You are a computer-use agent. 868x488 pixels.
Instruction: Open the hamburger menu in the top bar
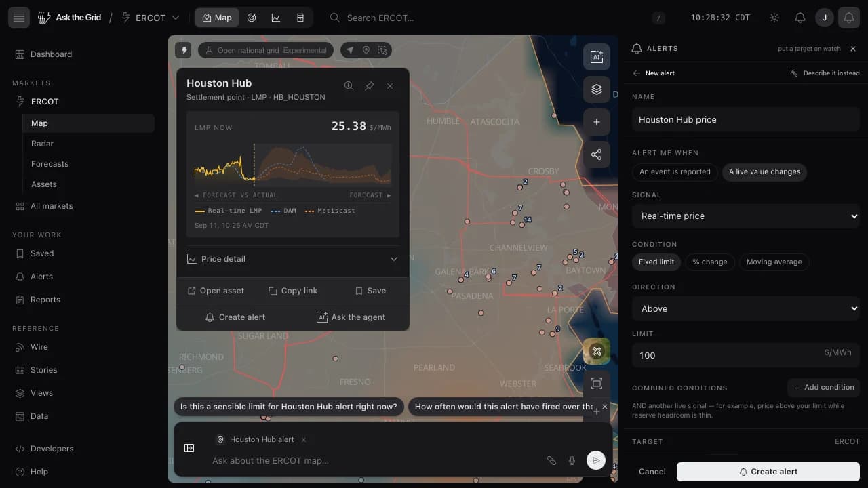point(19,18)
